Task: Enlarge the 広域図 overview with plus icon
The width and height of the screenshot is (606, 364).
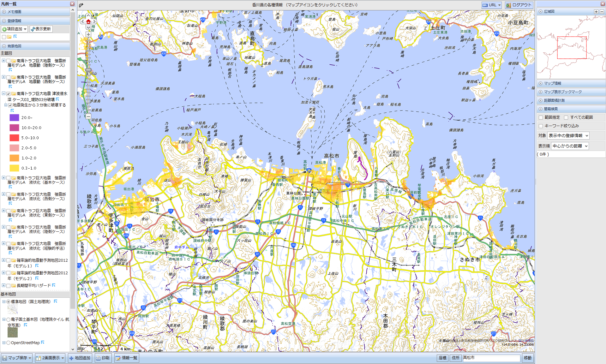Action: point(596,12)
